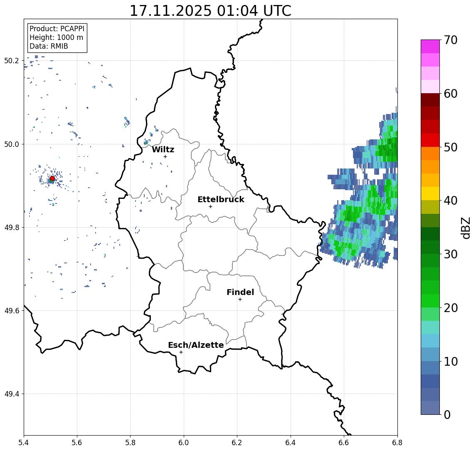Click the longitude tick label 6.8

pyautogui.click(x=397, y=442)
